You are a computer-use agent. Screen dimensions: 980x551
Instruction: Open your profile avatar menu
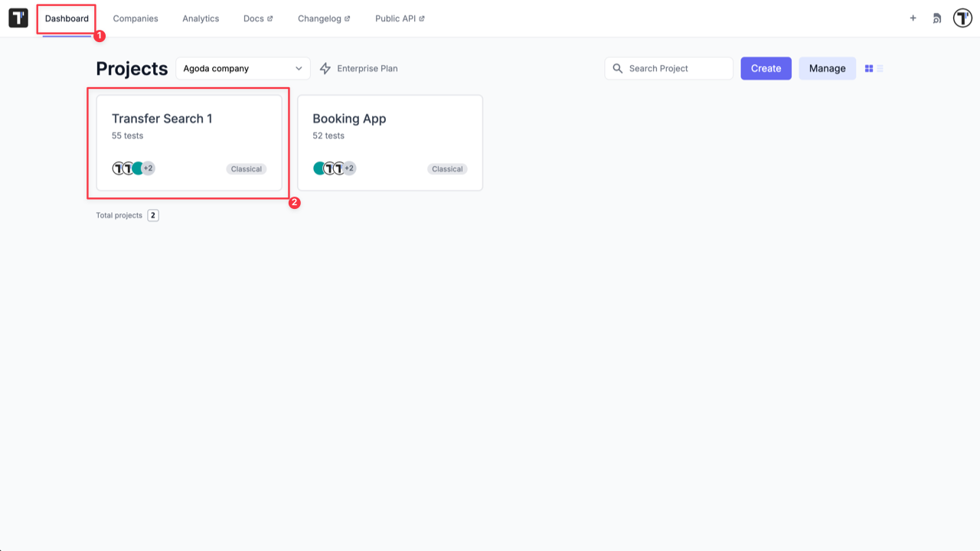pyautogui.click(x=962, y=18)
